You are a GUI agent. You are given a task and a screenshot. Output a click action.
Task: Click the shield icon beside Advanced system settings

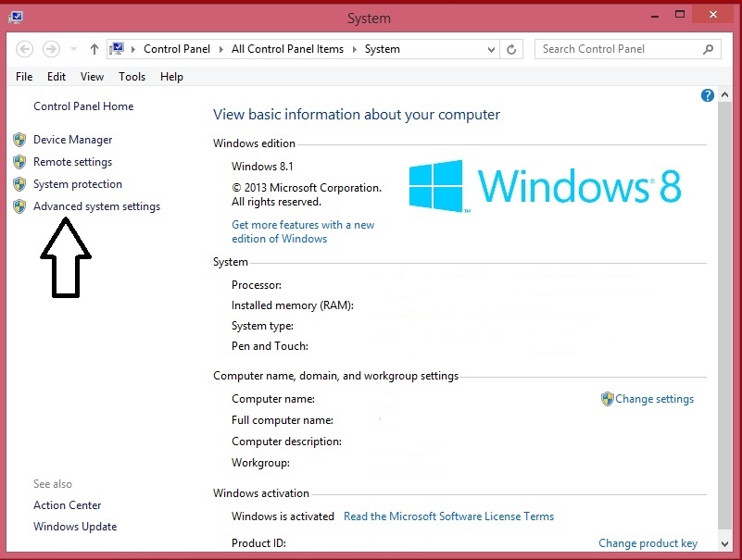pyautogui.click(x=19, y=206)
